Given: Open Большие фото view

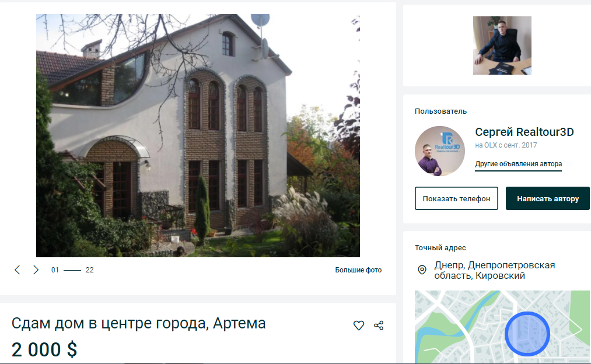Looking at the screenshot, I should [x=358, y=270].
